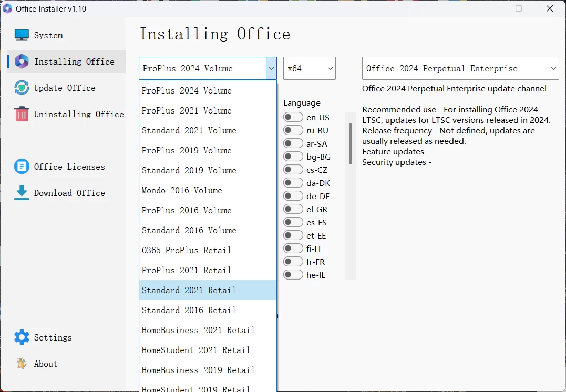Select highlighted Standard 2021 Retail option

pyautogui.click(x=208, y=290)
